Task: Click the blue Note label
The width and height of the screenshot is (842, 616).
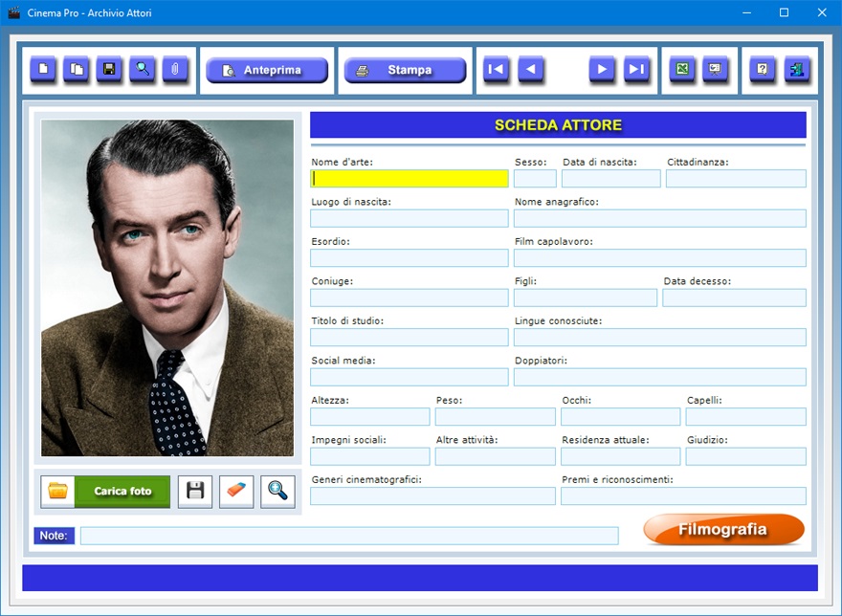Action: point(54,536)
